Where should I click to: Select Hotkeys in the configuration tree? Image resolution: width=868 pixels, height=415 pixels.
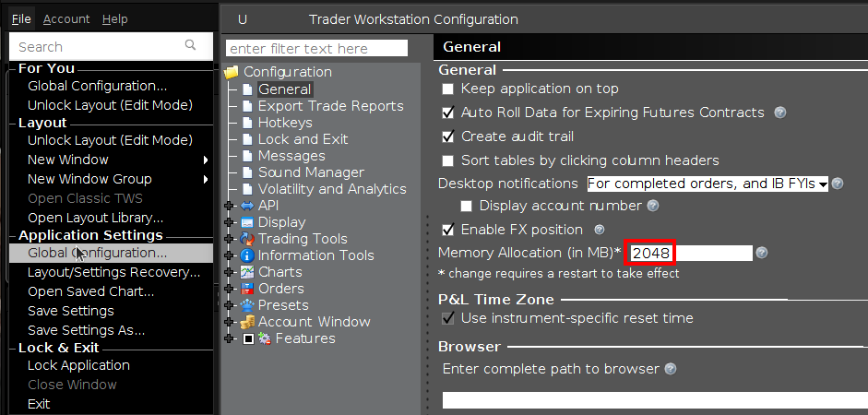[x=285, y=123]
